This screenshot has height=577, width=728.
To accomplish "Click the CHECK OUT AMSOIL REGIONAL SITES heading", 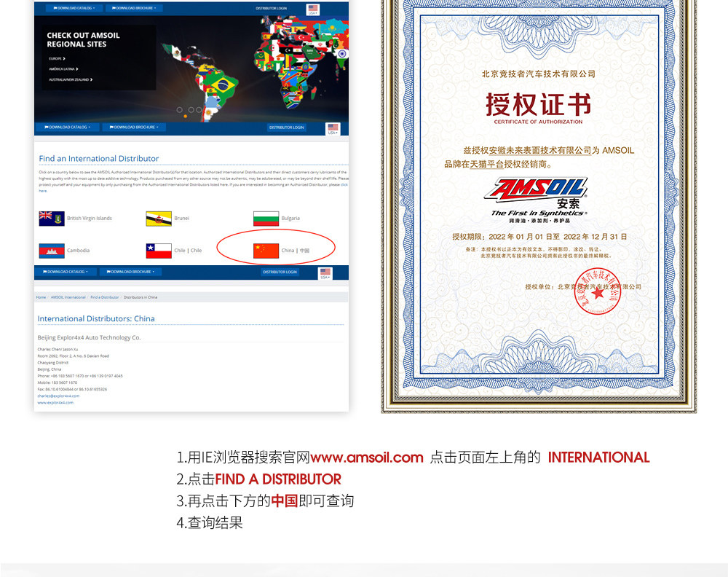I will 83,39.
